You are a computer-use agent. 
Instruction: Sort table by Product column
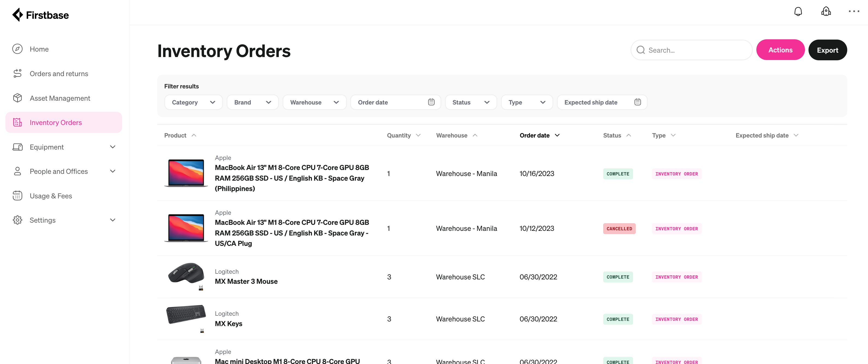(x=180, y=135)
